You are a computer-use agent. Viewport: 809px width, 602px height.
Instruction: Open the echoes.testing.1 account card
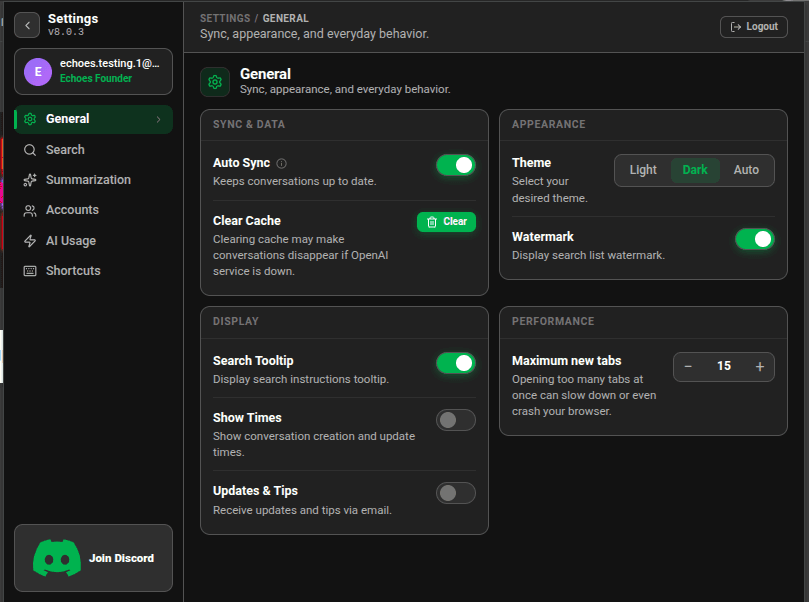click(93, 72)
